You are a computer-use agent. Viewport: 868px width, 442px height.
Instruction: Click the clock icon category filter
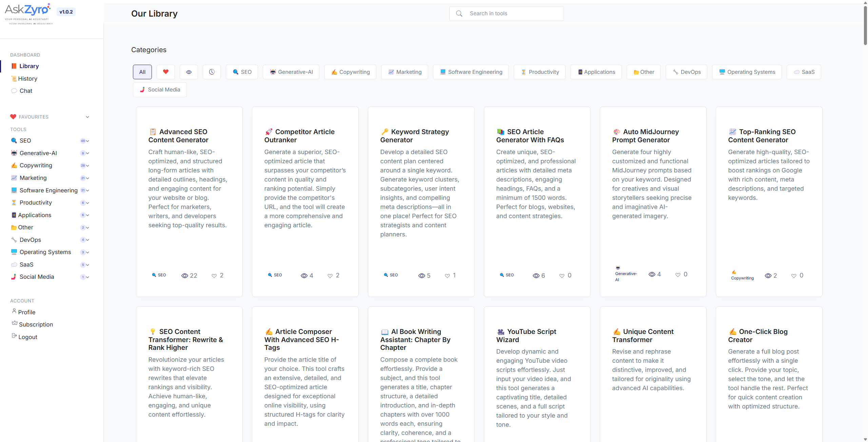click(212, 72)
